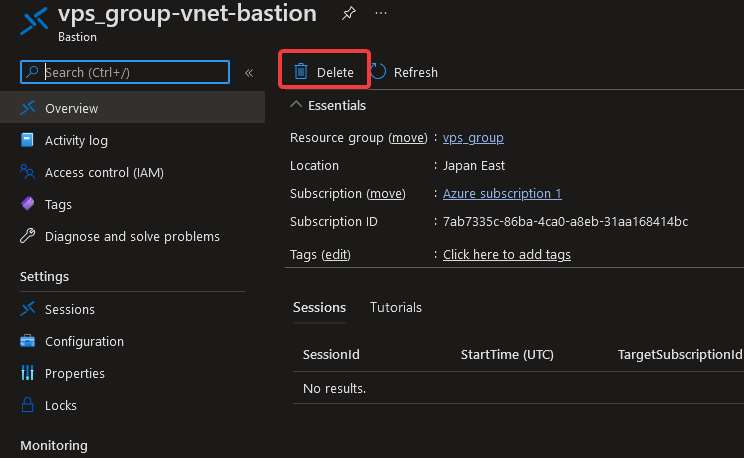Viewport: 744px width, 458px height.
Task: Click the TargetSubscriptionId column header
Action: pyautogui.click(x=680, y=355)
